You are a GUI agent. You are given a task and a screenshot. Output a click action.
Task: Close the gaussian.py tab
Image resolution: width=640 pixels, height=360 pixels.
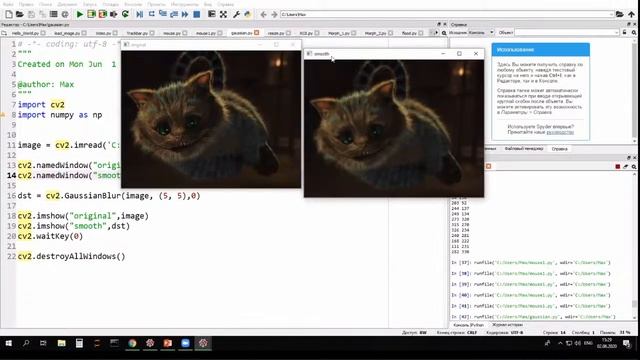point(256,33)
